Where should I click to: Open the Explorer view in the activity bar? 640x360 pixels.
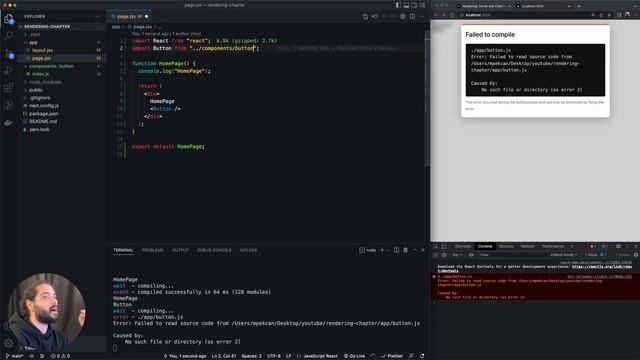(x=9, y=18)
